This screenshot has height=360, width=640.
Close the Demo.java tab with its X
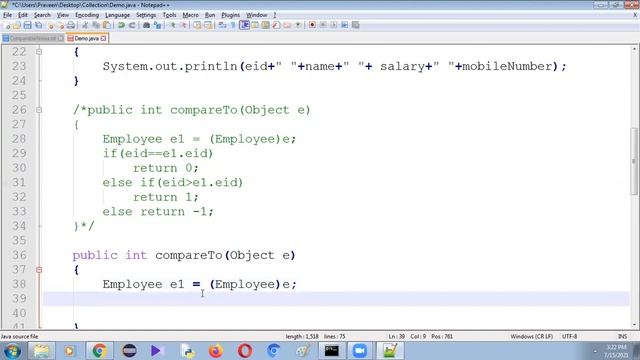pyautogui.click(x=104, y=38)
